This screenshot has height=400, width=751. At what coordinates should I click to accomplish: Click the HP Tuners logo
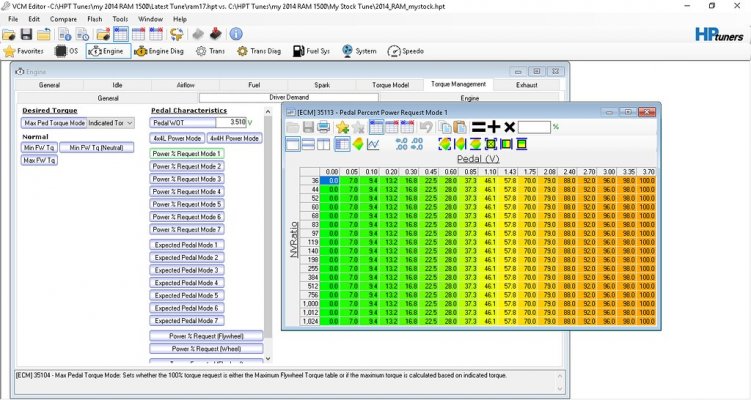(x=719, y=35)
